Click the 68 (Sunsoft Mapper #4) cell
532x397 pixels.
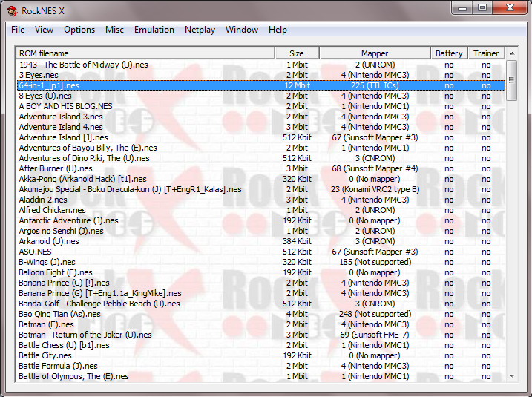point(375,168)
